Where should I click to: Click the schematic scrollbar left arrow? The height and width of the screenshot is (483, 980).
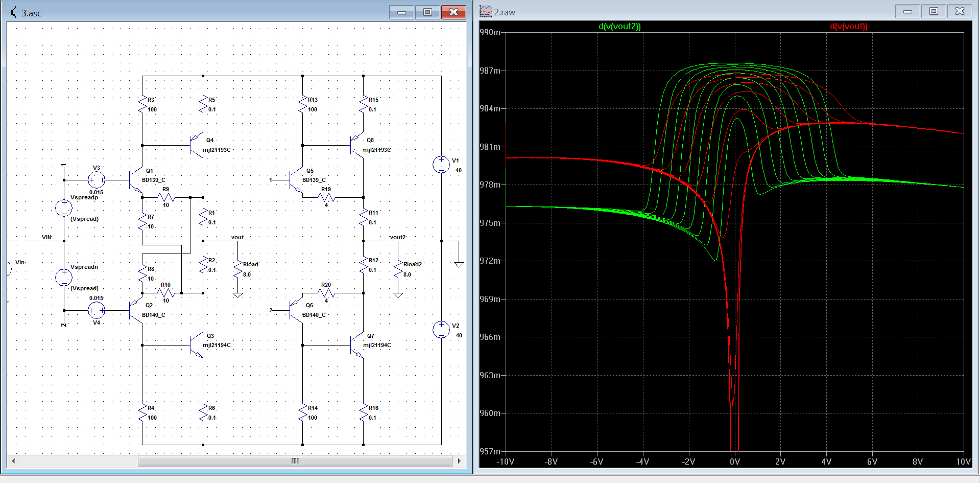pyautogui.click(x=13, y=461)
